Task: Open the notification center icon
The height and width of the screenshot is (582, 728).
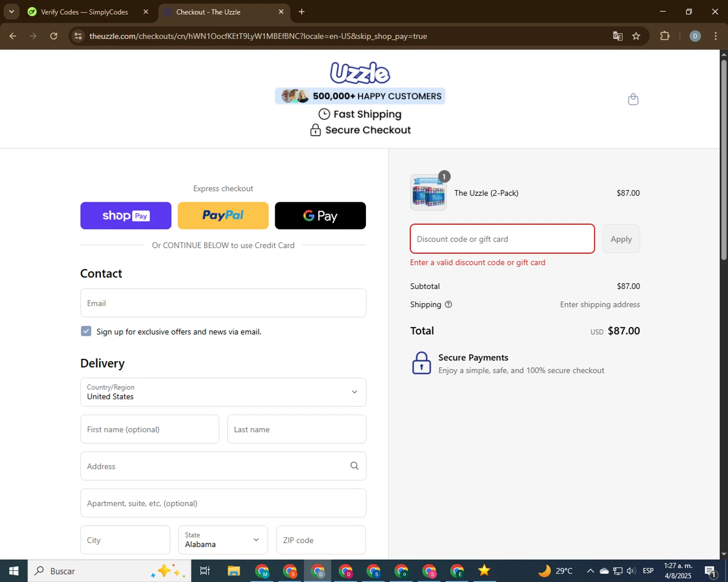Action: point(711,571)
